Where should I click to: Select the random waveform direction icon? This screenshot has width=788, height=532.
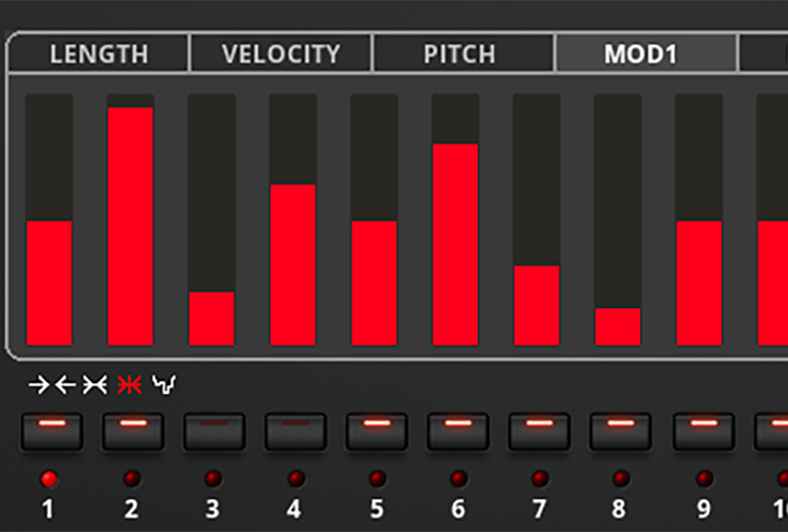(x=164, y=384)
